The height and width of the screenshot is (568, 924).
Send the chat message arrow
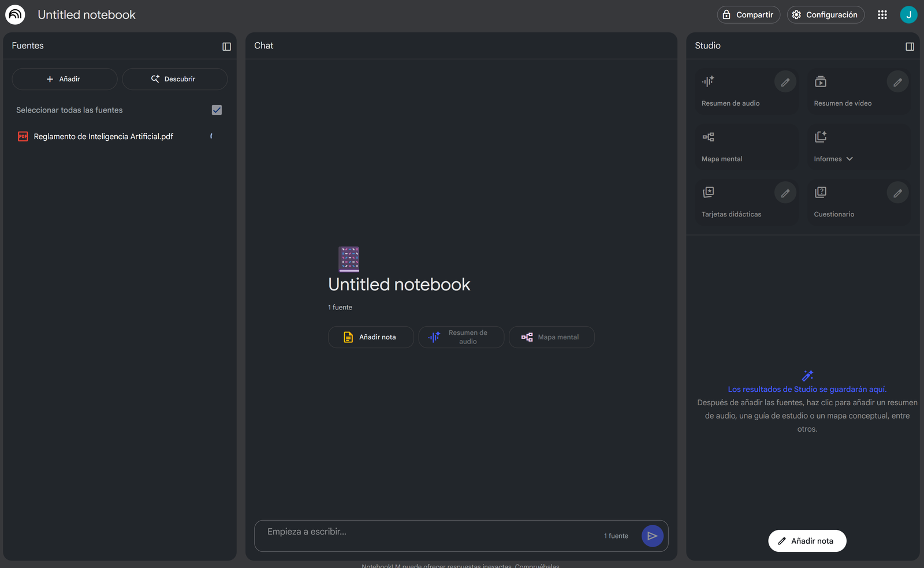(x=652, y=536)
